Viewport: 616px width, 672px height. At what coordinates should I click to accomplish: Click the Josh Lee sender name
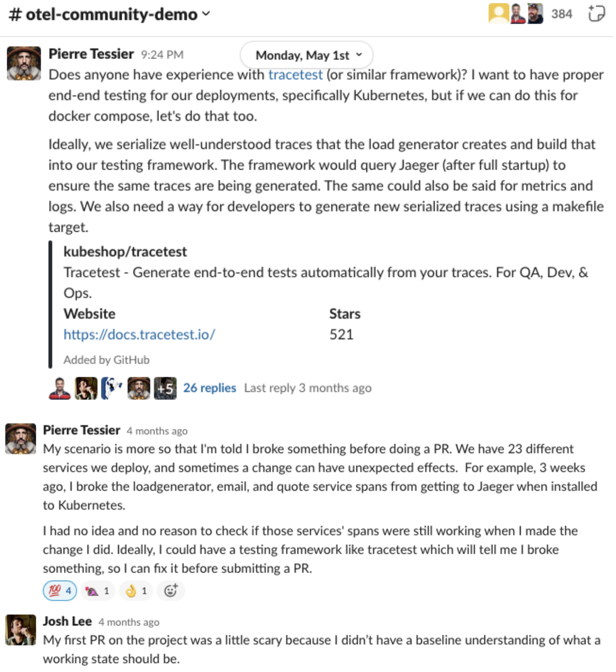click(x=67, y=621)
